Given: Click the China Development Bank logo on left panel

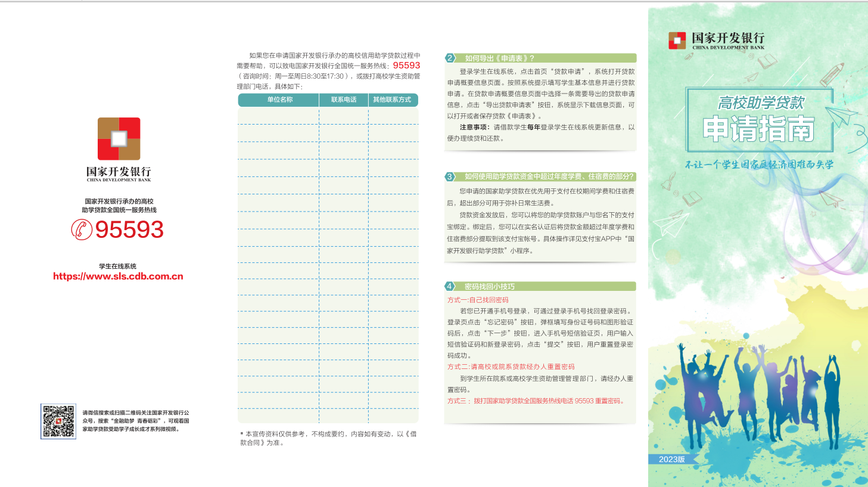Looking at the screenshot, I should 119,139.
